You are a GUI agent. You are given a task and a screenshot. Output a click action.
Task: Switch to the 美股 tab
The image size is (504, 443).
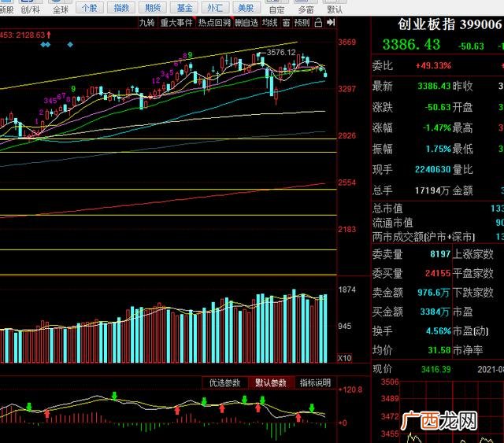(246, 8)
